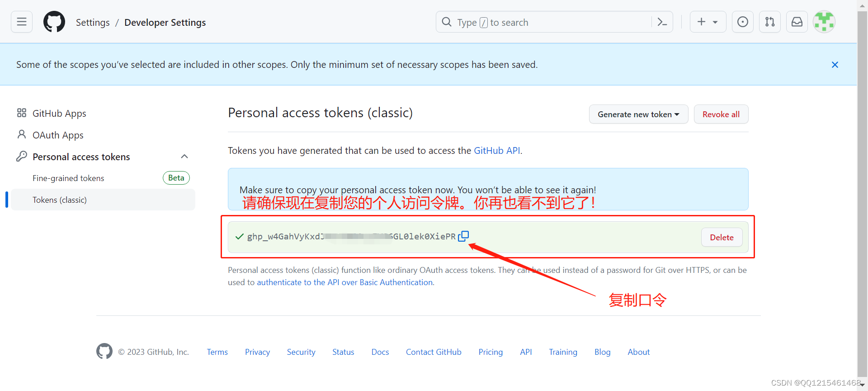Click the footer GitHub logo

(x=104, y=351)
